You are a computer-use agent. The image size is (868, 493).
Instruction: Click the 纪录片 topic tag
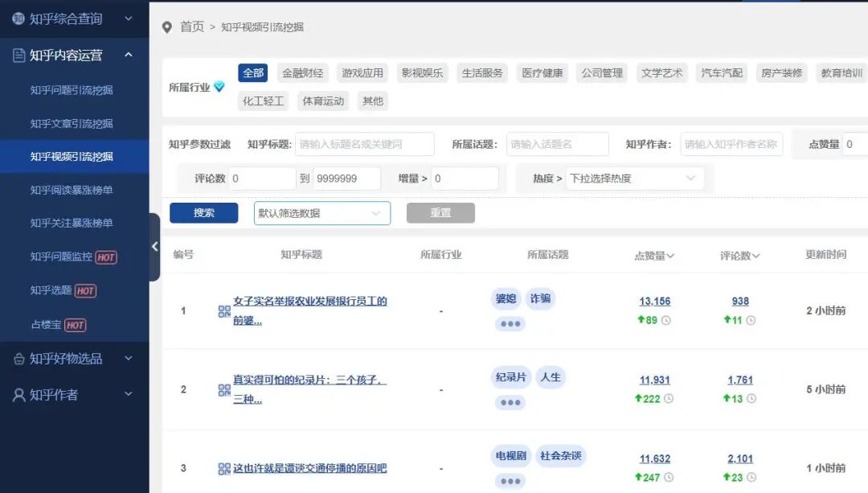510,377
